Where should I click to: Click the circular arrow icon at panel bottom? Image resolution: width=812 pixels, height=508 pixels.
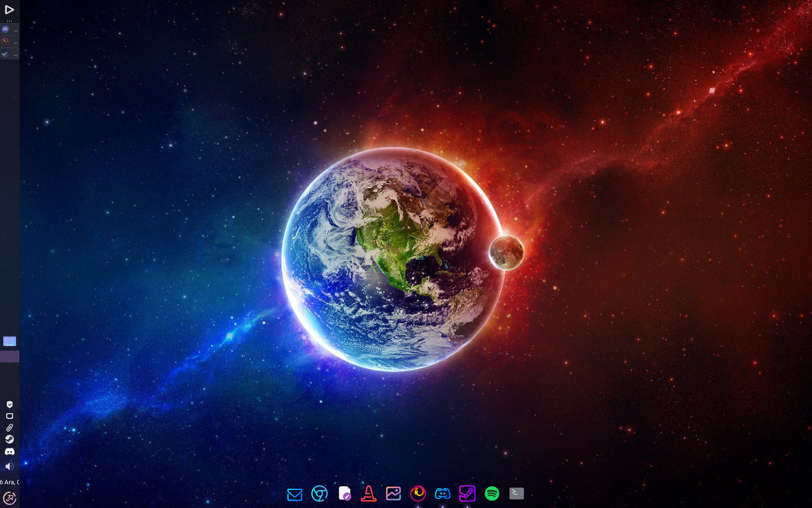point(9,498)
